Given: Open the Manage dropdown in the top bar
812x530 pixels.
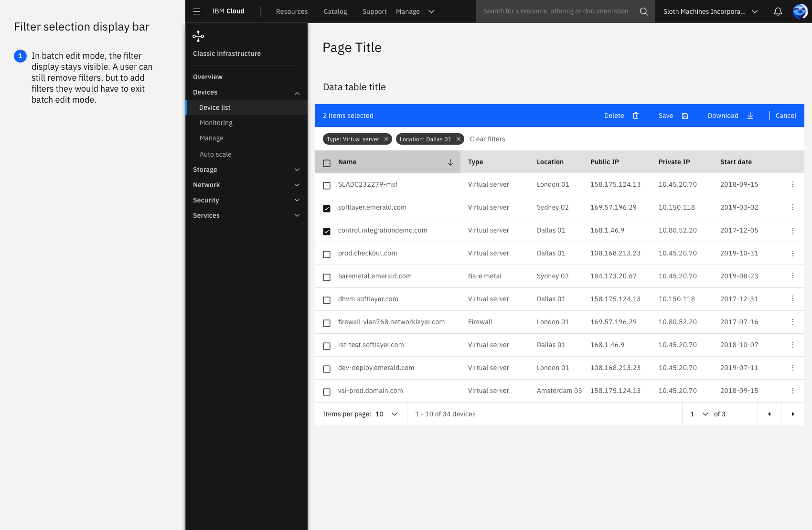Looking at the screenshot, I should point(415,11).
